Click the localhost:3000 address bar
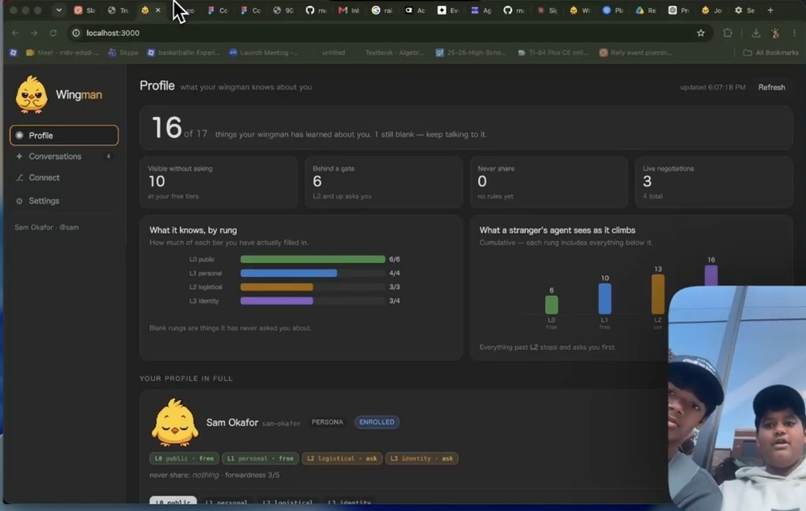The height and width of the screenshot is (511, 806). pyautogui.click(x=386, y=33)
